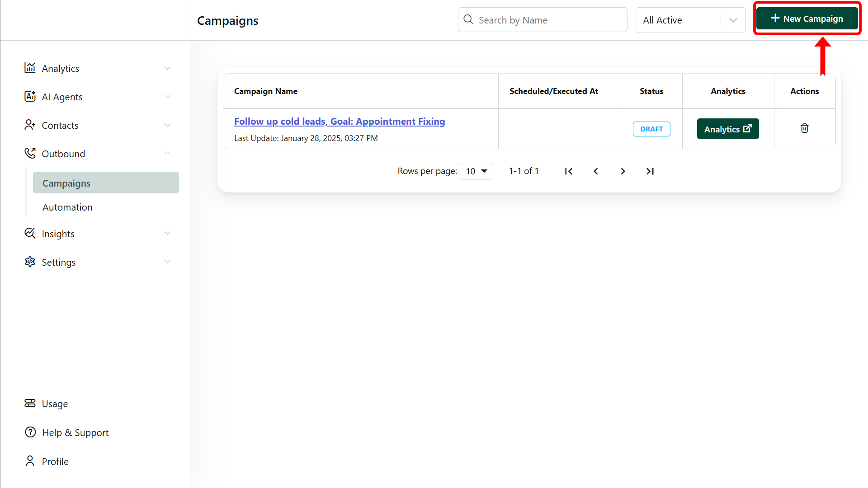Click the Campaign Name column header
The image size is (868, 488).
(266, 91)
